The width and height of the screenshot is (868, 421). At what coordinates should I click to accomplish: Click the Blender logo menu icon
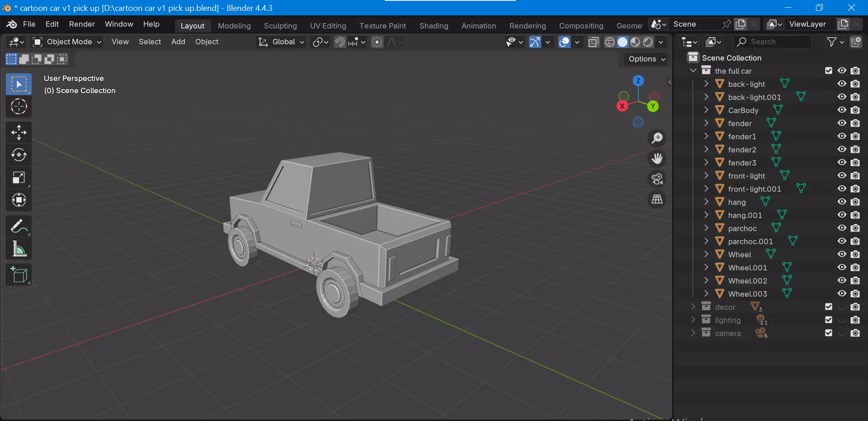[11, 24]
